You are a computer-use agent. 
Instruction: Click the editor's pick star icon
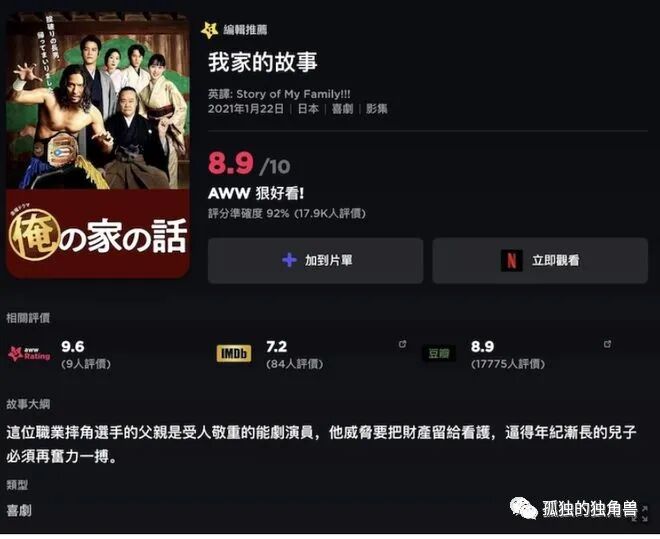click(x=209, y=30)
